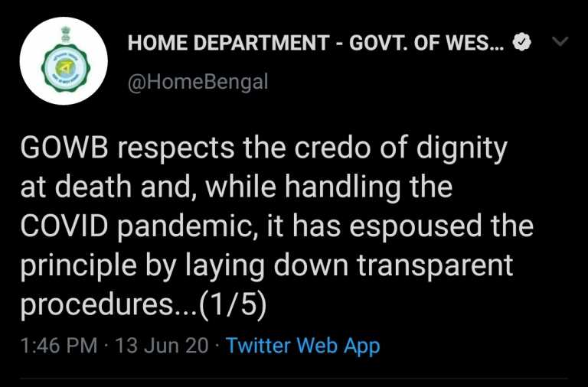Open the Home Department profile picture
The width and height of the screenshot is (588, 387).
pos(64,60)
